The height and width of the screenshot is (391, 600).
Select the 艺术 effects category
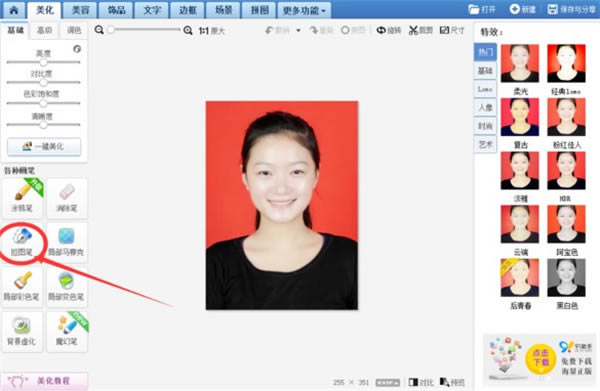click(485, 144)
